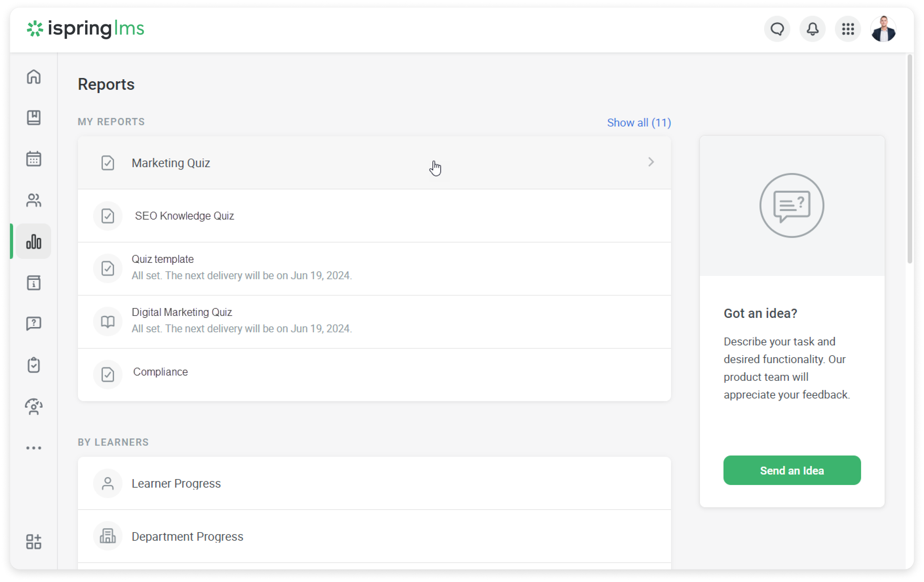The width and height of the screenshot is (924, 582).
Task: Open the Calendar icon in sidebar
Action: tap(34, 158)
